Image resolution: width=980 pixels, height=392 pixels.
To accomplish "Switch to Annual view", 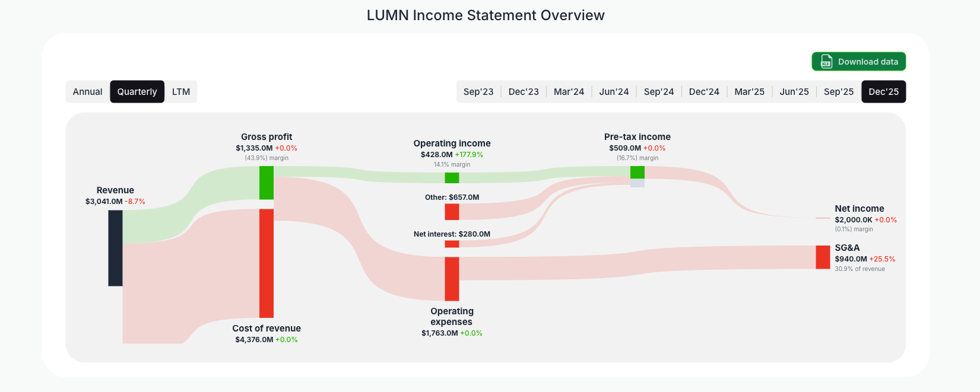I will (88, 92).
